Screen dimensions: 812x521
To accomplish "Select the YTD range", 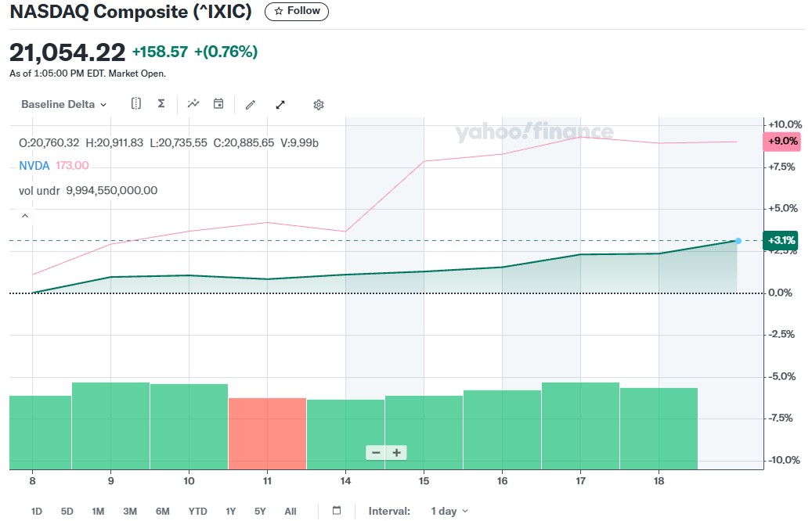I will pos(197,511).
